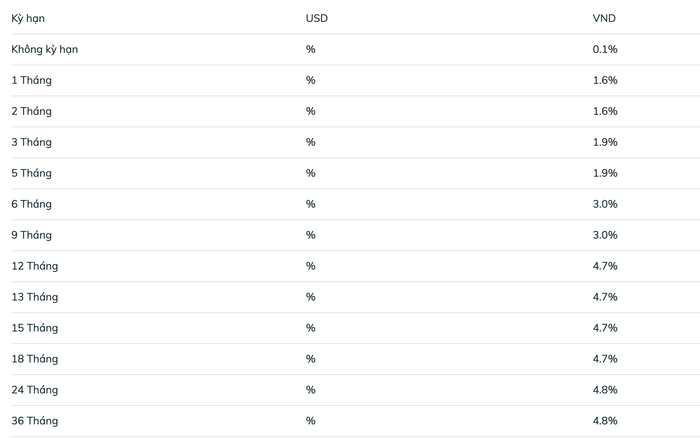Click the 0.1% VND rate
This screenshot has height=438, width=700.
click(604, 49)
